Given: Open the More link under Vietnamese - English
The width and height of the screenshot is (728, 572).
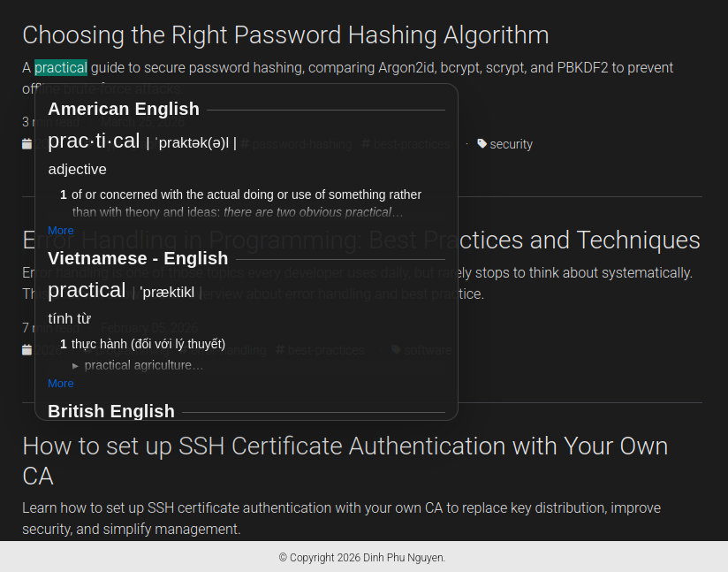Looking at the screenshot, I should (x=61, y=384).
